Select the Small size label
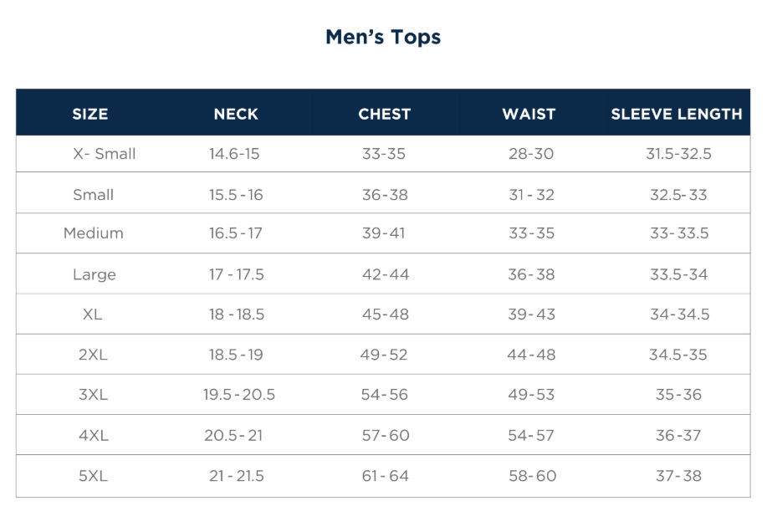Viewport: 772px width, 532px height. (x=93, y=195)
